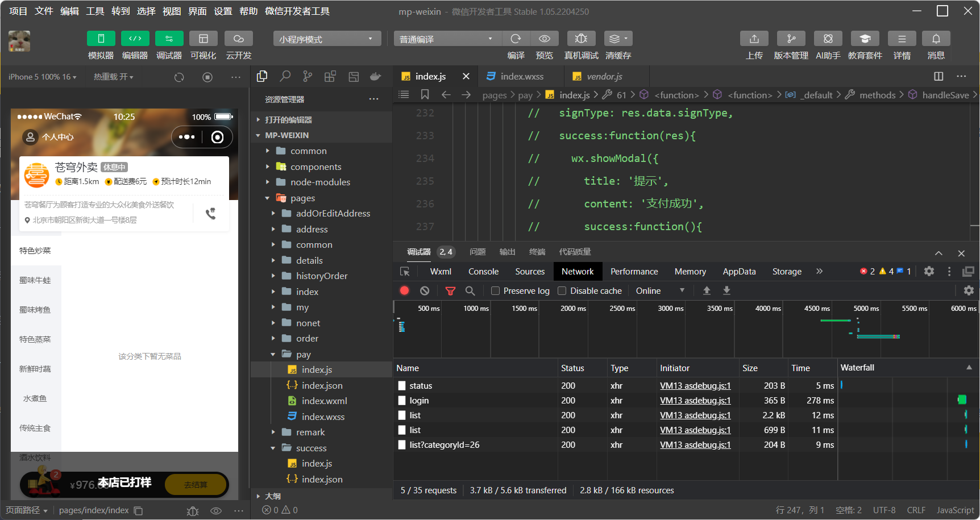Open the clear cache layers icon

click(618, 39)
